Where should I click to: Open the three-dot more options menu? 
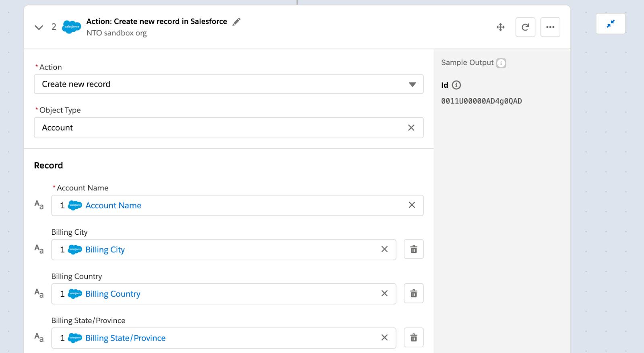tap(550, 27)
